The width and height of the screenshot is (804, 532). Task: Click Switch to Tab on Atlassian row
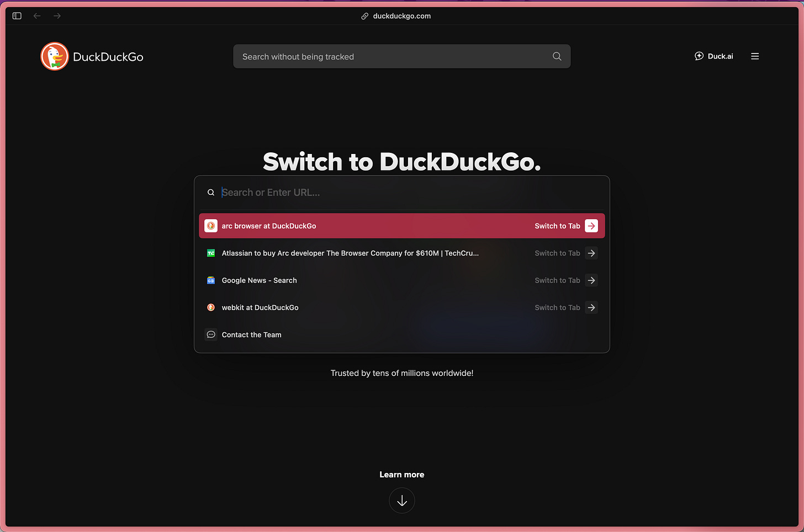click(x=557, y=253)
